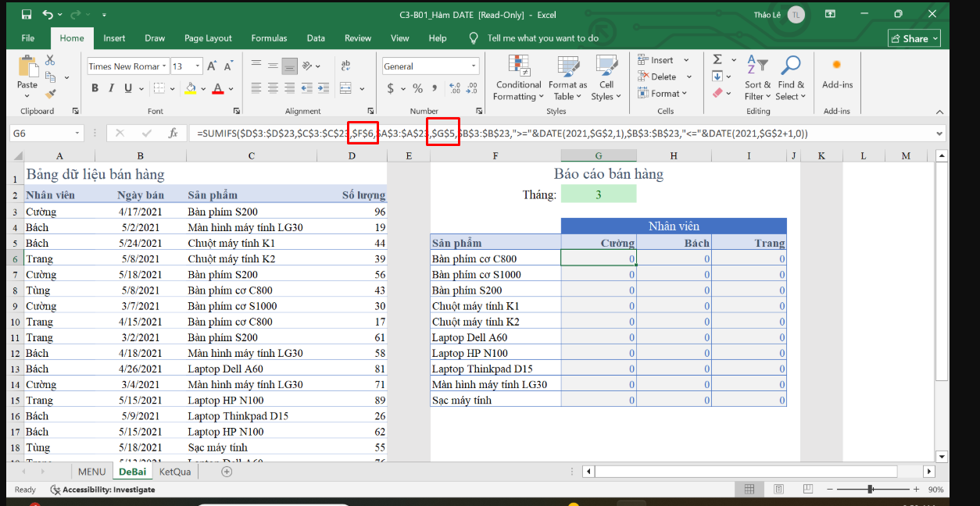Open the General number format dropdown
The width and height of the screenshot is (980, 506).
coord(474,66)
